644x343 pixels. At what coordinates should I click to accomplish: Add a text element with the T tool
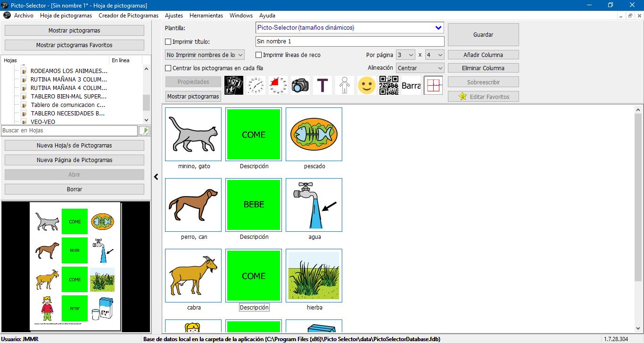[x=322, y=85]
